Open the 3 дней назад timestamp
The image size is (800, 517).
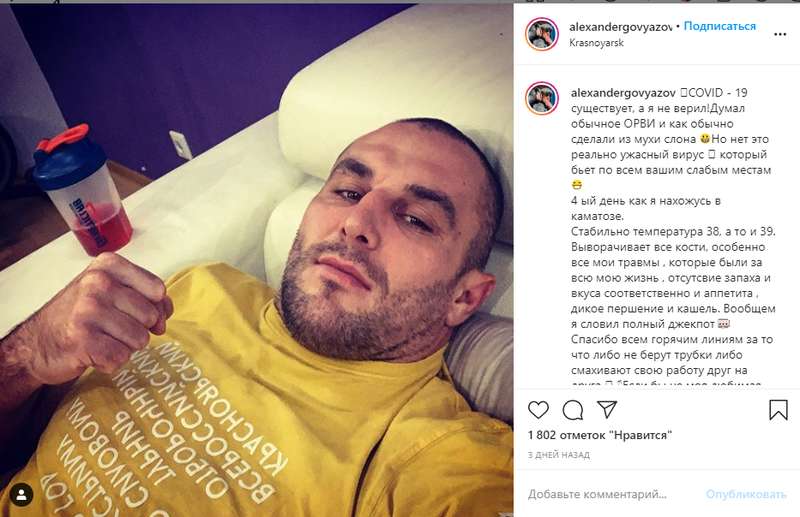[x=559, y=454]
